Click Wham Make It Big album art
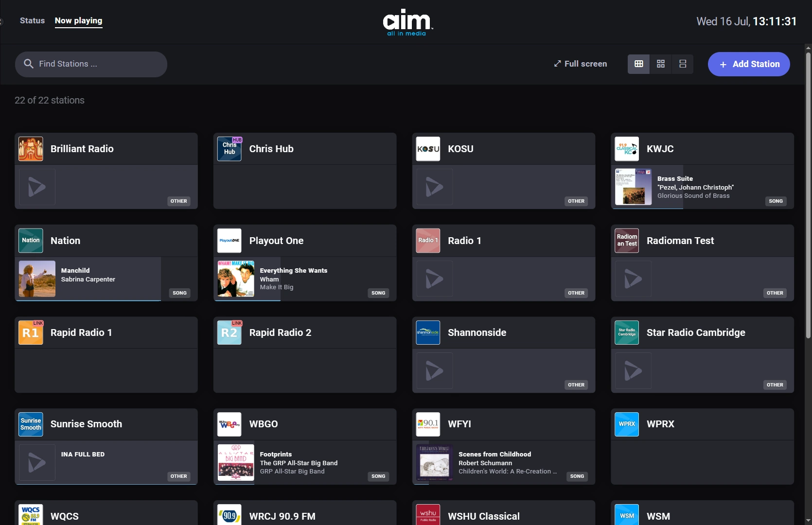Viewport: 812px width, 525px height. (x=236, y=279)
